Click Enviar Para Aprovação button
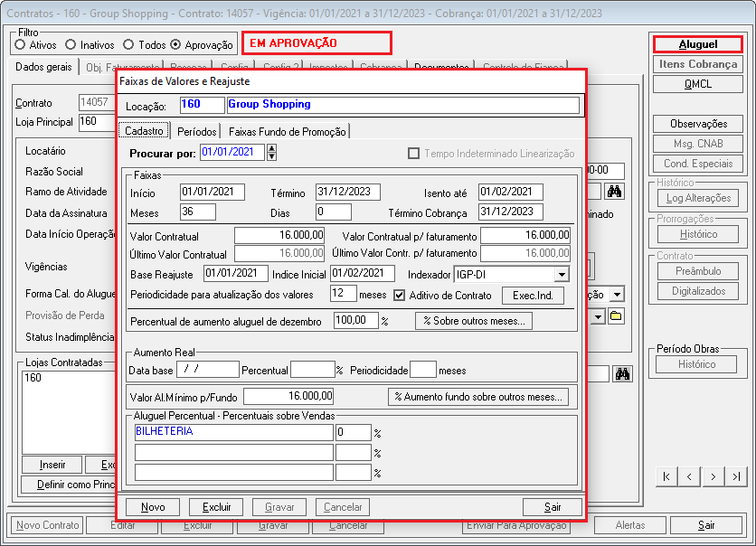 (515, 527)
